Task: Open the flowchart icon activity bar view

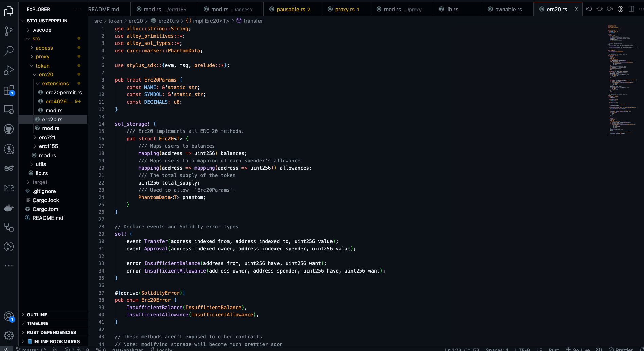Action: 9,227
